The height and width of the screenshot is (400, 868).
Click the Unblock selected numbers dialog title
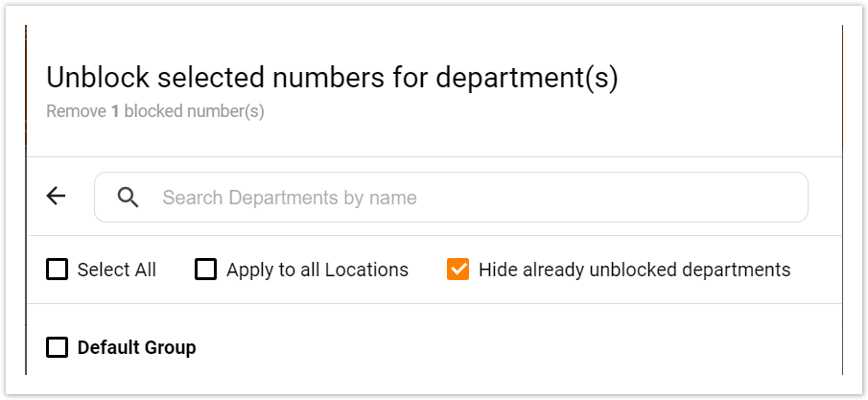pos(332,78)
